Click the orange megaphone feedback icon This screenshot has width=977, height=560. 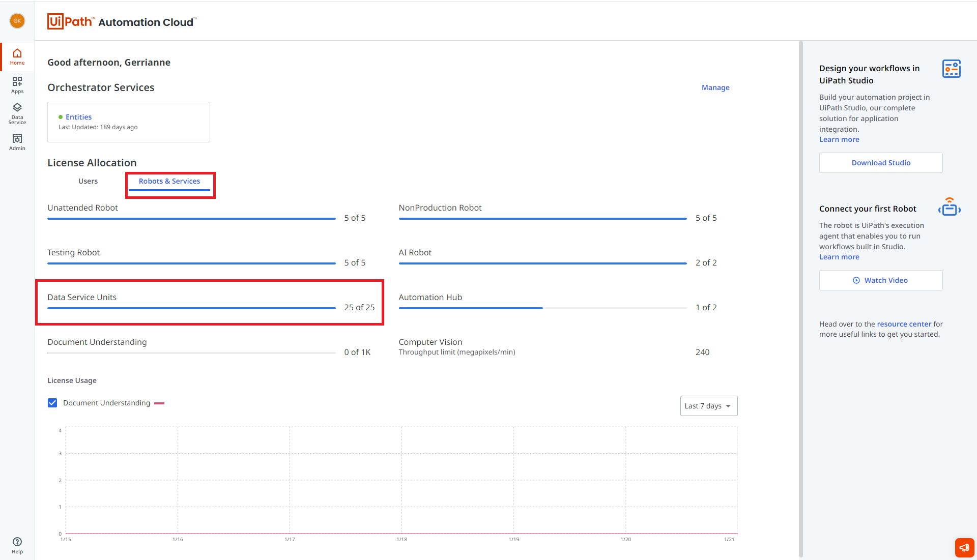pos(964,548)
